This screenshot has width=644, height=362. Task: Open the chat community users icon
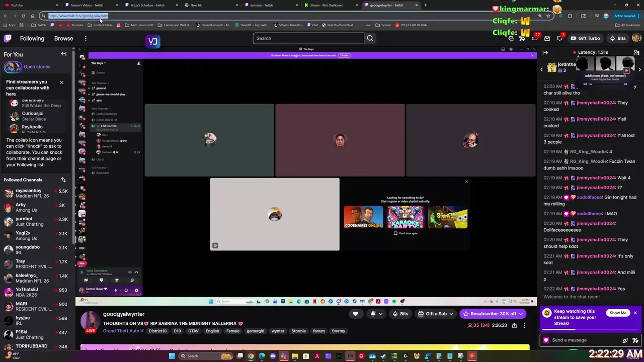tap(636, 52)
